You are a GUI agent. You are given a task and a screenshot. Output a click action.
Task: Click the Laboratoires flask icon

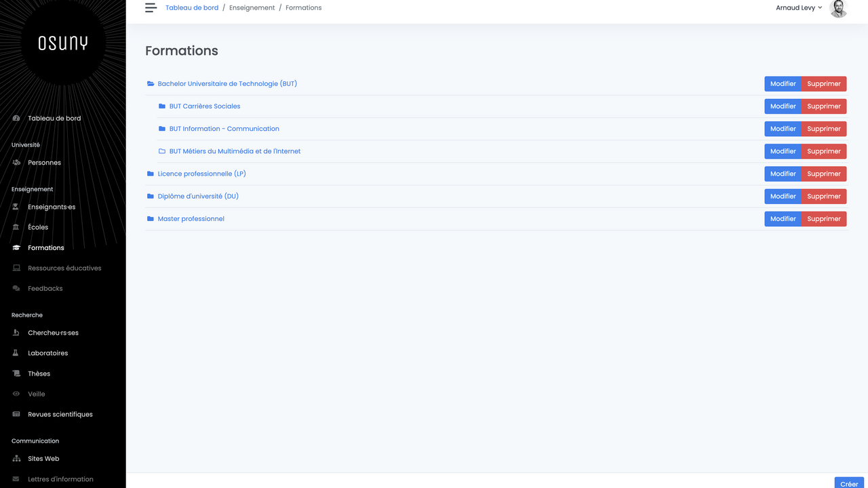tap(16, 353)
